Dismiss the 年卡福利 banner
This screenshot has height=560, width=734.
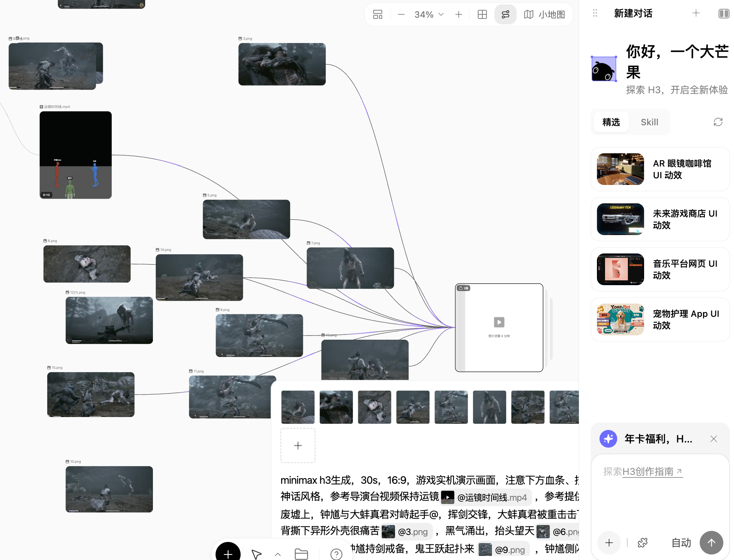tap(714, 439)
